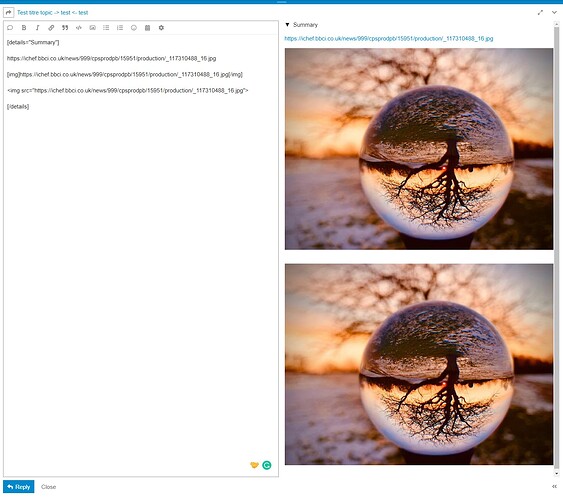The width and height of the screenshot is (563, 500).
Task: Insert date and time with calendar icon
Action: point(147,28)
